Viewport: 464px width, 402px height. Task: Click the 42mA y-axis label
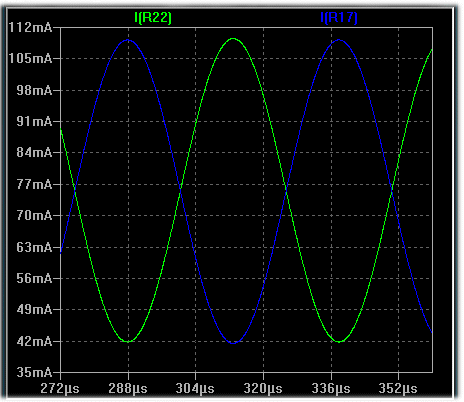pos(34,341)
